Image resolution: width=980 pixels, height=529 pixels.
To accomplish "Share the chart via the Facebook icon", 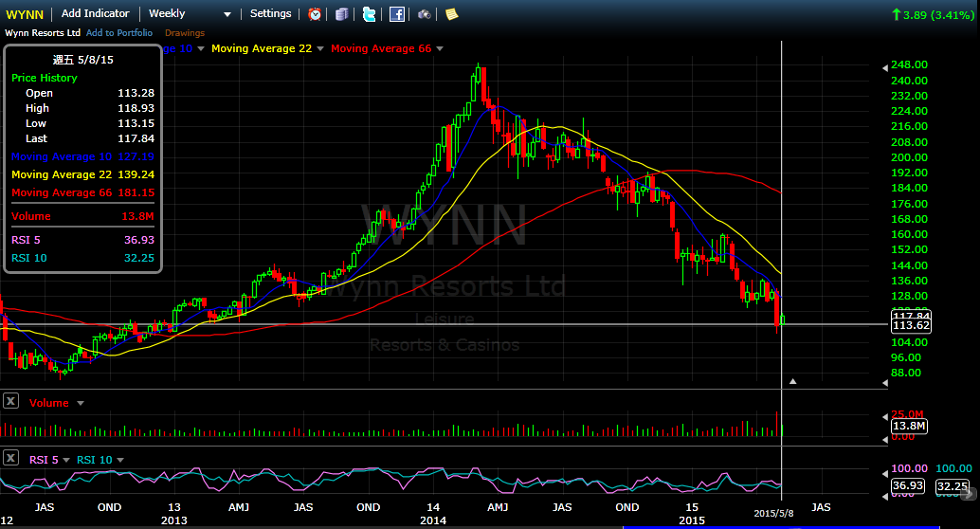I will (x=397, y=14).
